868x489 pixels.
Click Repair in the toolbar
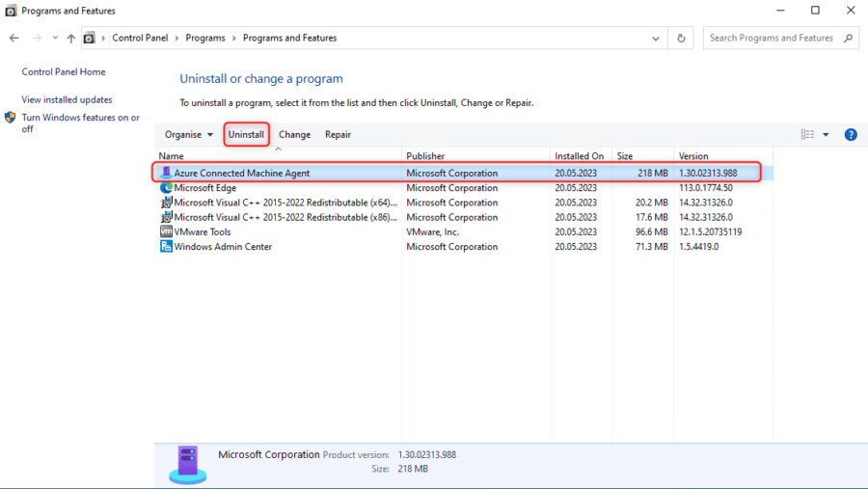coord(338,135)
